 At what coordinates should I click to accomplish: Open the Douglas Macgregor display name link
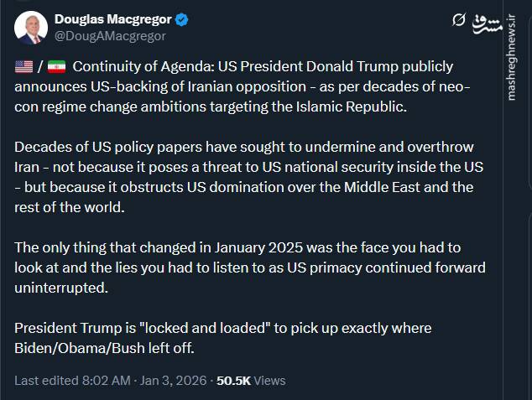(112, 18)
